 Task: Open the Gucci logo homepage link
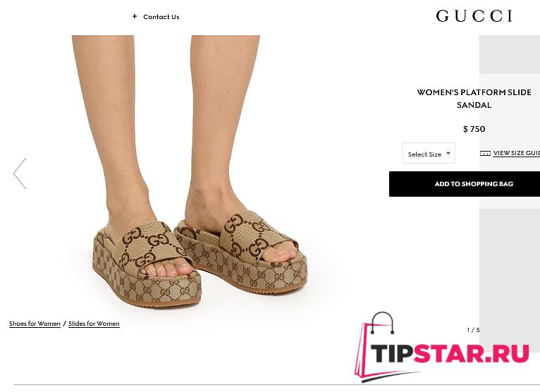pyautogui.click(x=474, y=16)
